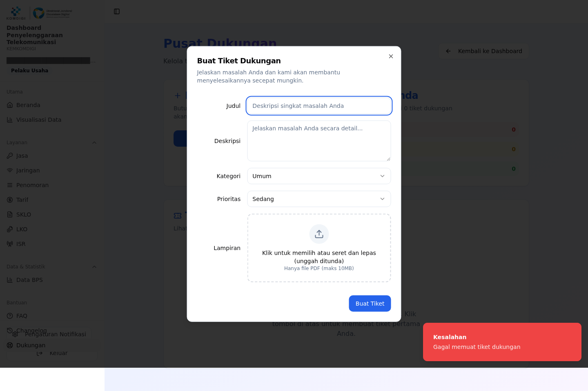Image resolution: width=588 pixels, height=391 pixels.
Task: Click the Jasa key icon
Action: (10, 156)
